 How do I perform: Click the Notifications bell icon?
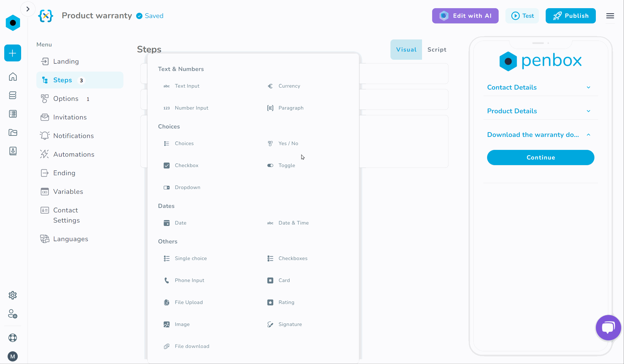(x=44, y=136)
